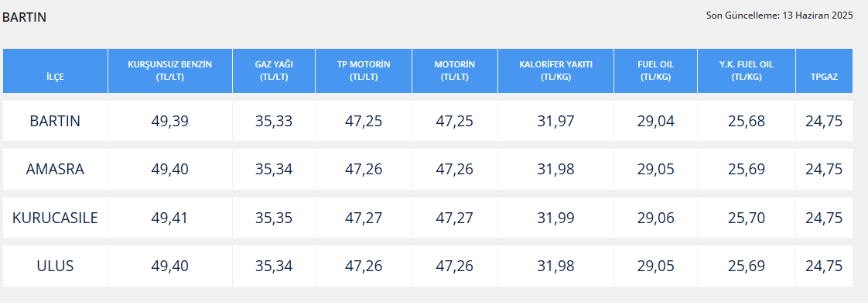Click the ULUS district cell
868x306 pixels.
tap(56, 266)
